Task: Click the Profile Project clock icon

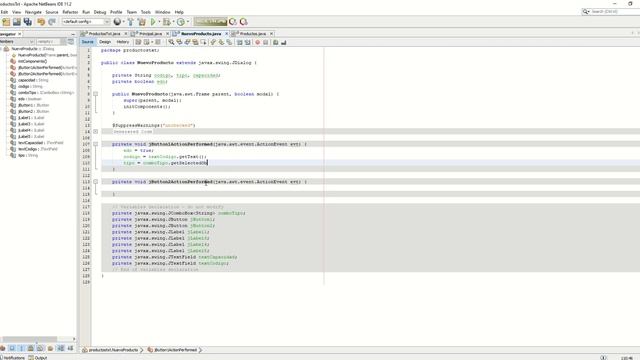Action: click(181, 22)
